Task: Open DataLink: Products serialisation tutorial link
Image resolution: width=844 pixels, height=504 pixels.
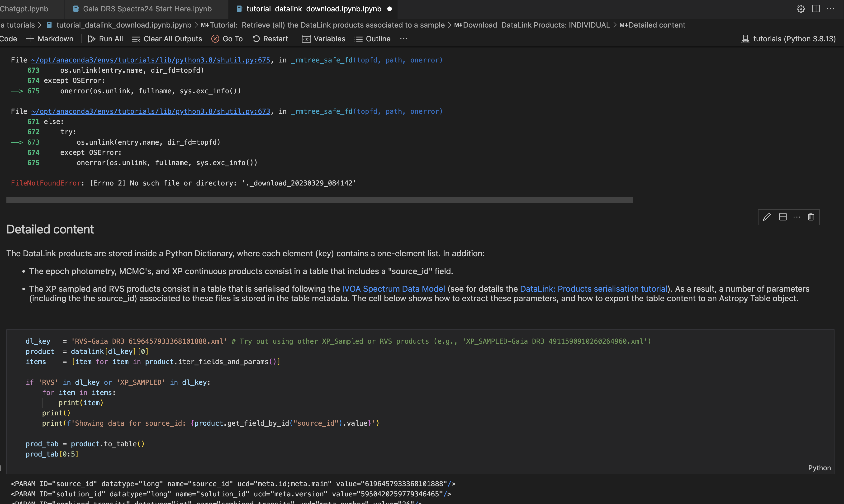Action: point(594,289)
